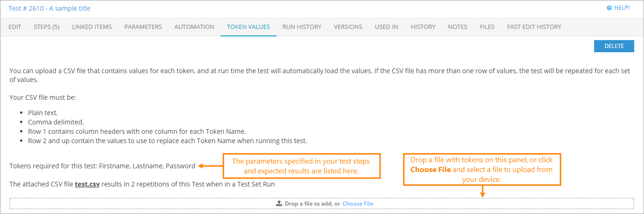The width and height of the screenshot is (644, 214).
Task: Open the Linked Items tab
Action: coord(92,27)
